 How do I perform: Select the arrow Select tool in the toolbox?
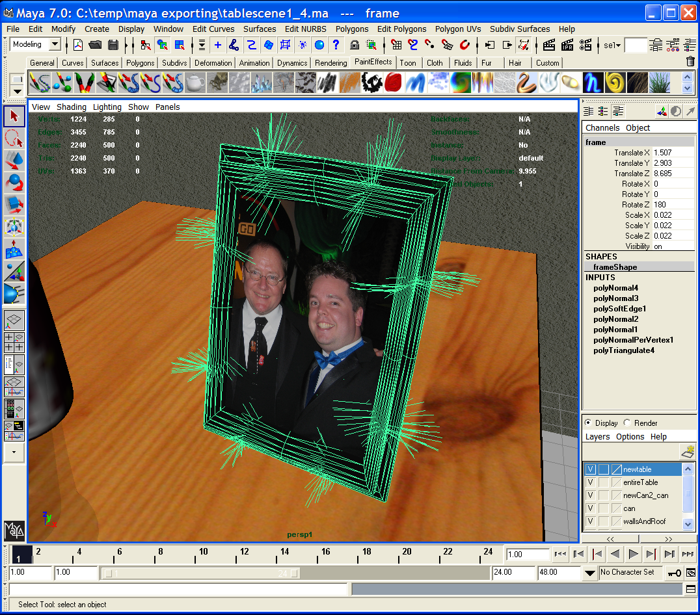pos(14,117)
